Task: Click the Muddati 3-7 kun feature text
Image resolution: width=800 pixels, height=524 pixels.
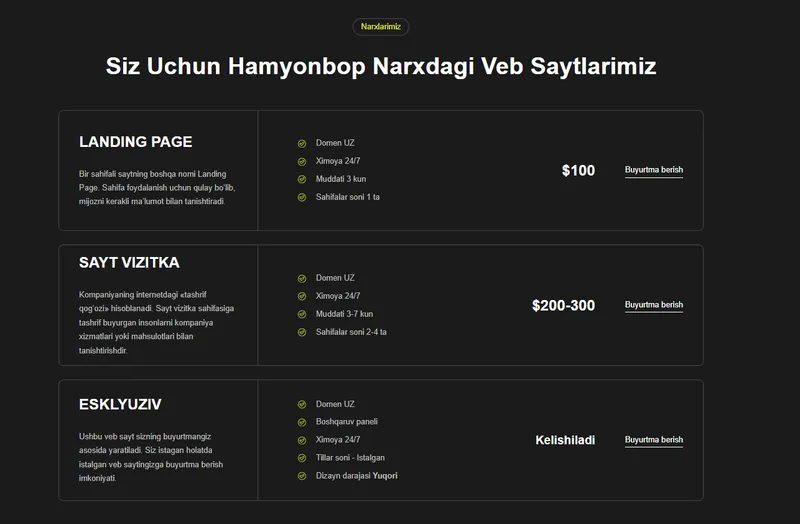Action: (344, 314)
